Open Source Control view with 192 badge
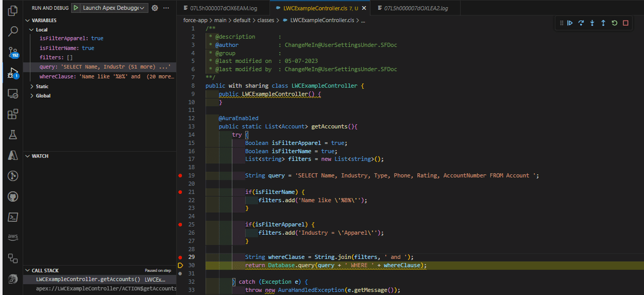The image size is (644, 295). [13, 52]
